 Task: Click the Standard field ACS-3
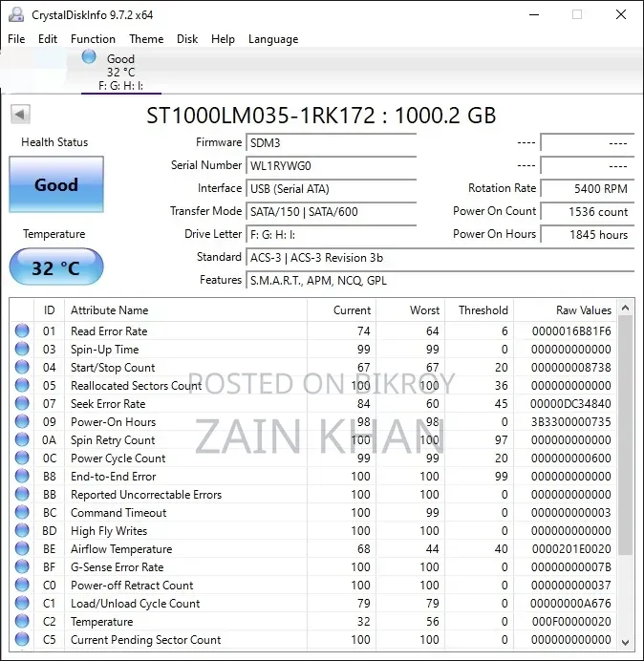point(440,258)
